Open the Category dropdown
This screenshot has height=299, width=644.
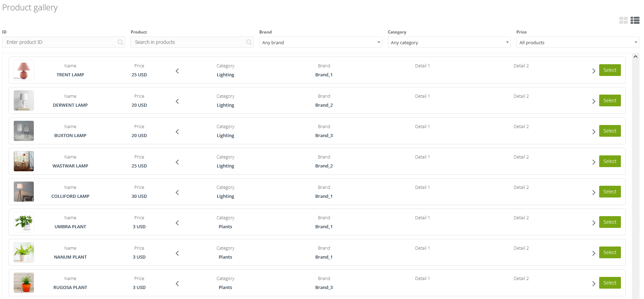449,42
